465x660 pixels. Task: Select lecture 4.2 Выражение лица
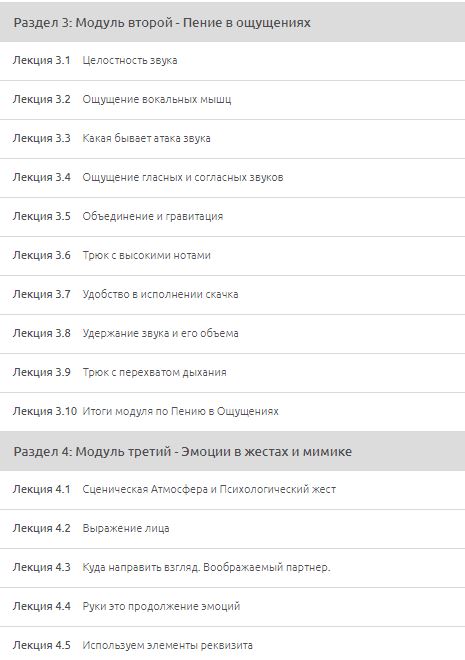point(232,529)
